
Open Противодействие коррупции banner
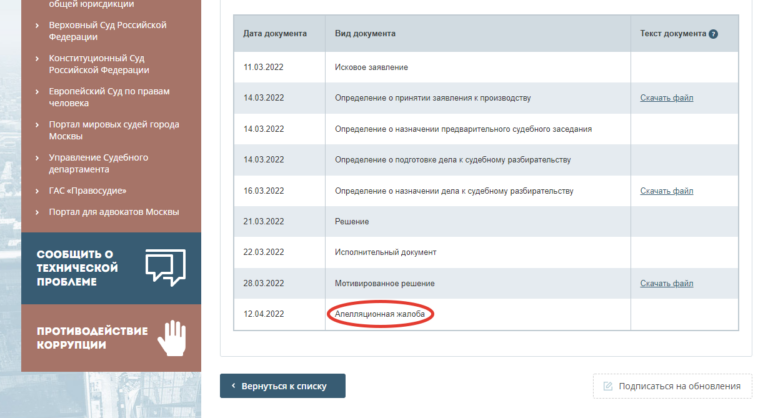point(111,338)
